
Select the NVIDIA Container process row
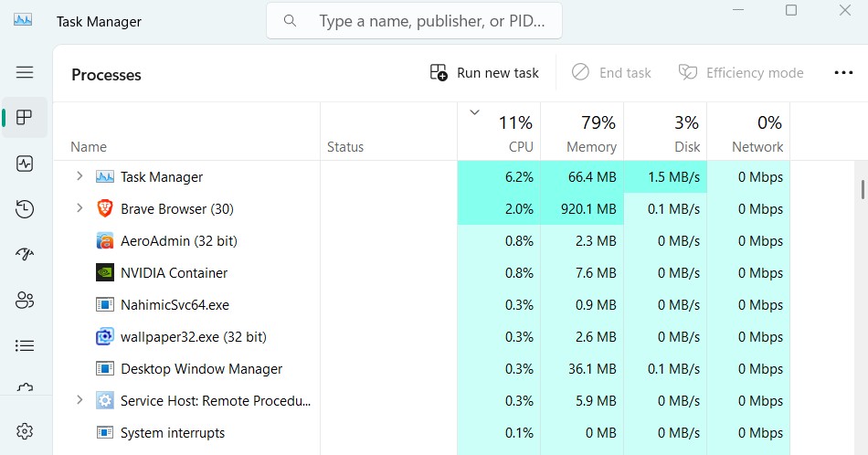[x=421, y=273]
